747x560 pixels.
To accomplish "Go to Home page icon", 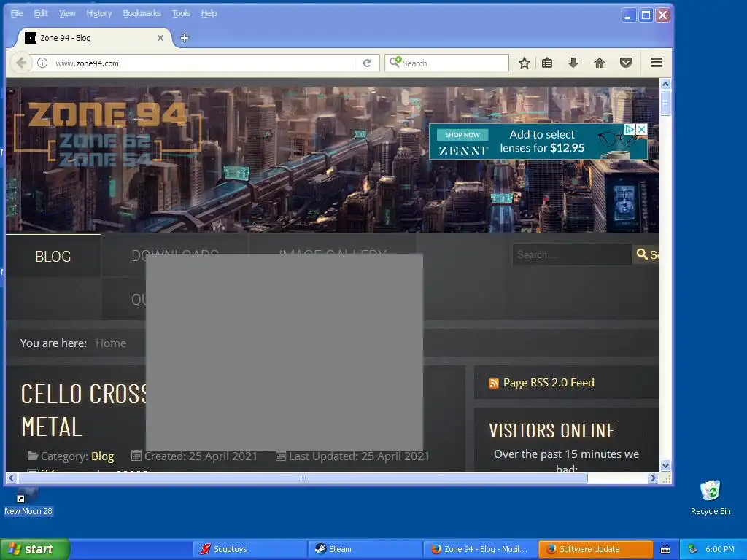I will pyautogui.click(x=600, y=63).
